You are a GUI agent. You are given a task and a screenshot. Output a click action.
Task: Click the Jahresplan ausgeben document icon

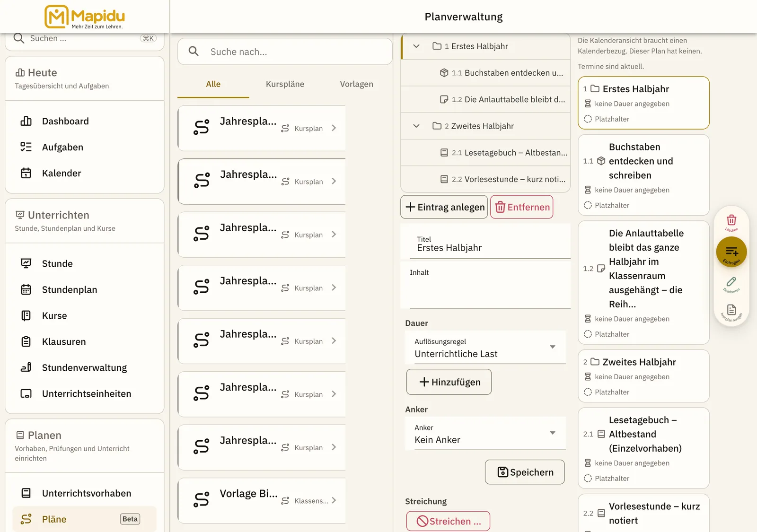tap(731, 310)
